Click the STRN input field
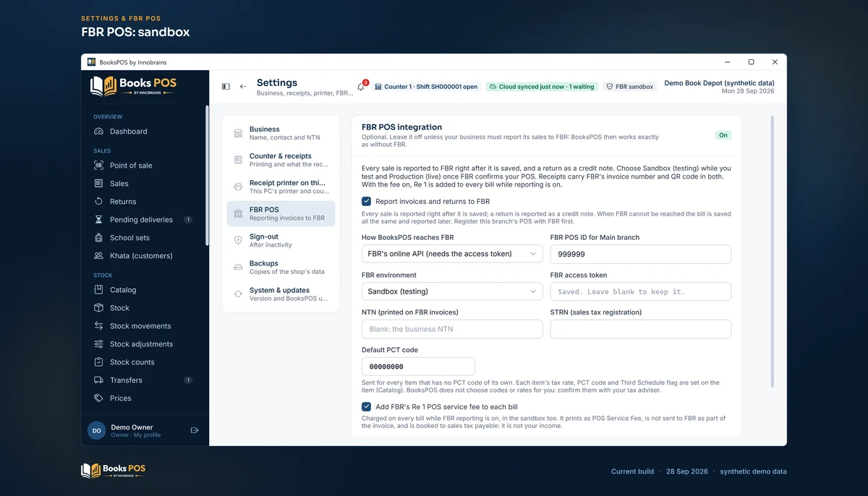 (x=641, y=329)
